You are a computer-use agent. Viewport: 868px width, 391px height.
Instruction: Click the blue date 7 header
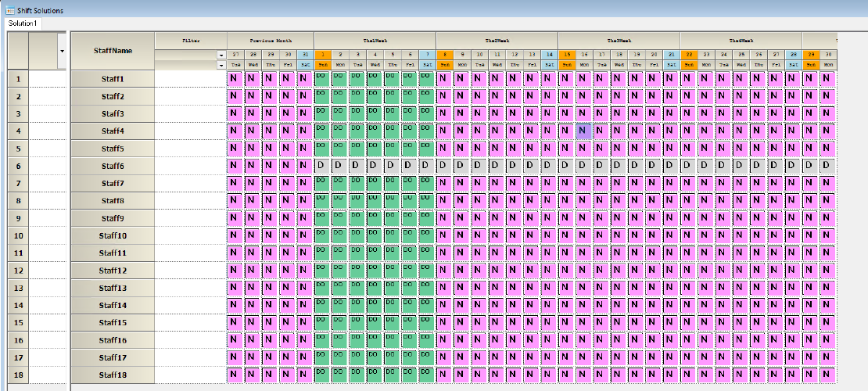tap(428, 55)
